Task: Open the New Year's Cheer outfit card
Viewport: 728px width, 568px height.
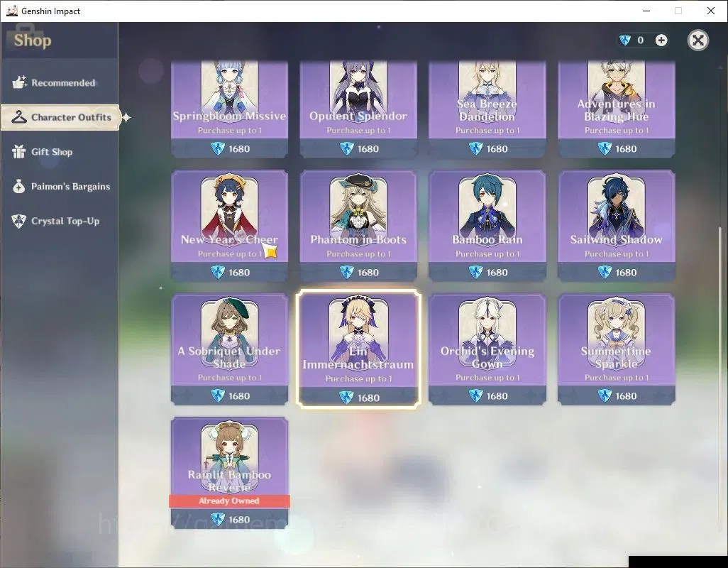Action: pos(229,226)
